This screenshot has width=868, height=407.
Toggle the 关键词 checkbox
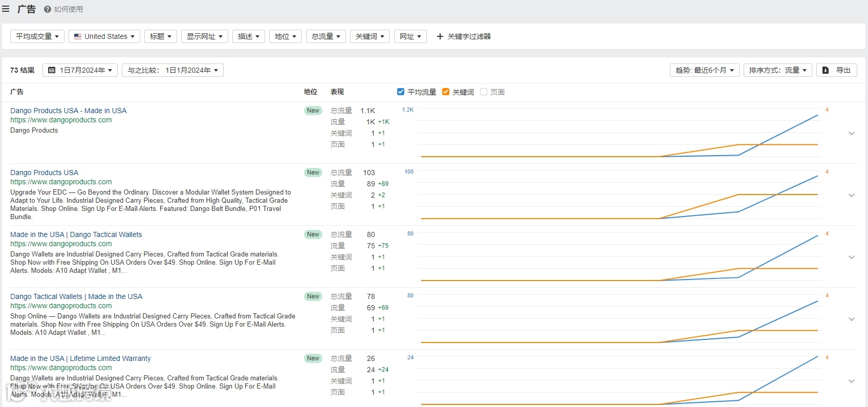pyautogui.click(x=446, y=92)
